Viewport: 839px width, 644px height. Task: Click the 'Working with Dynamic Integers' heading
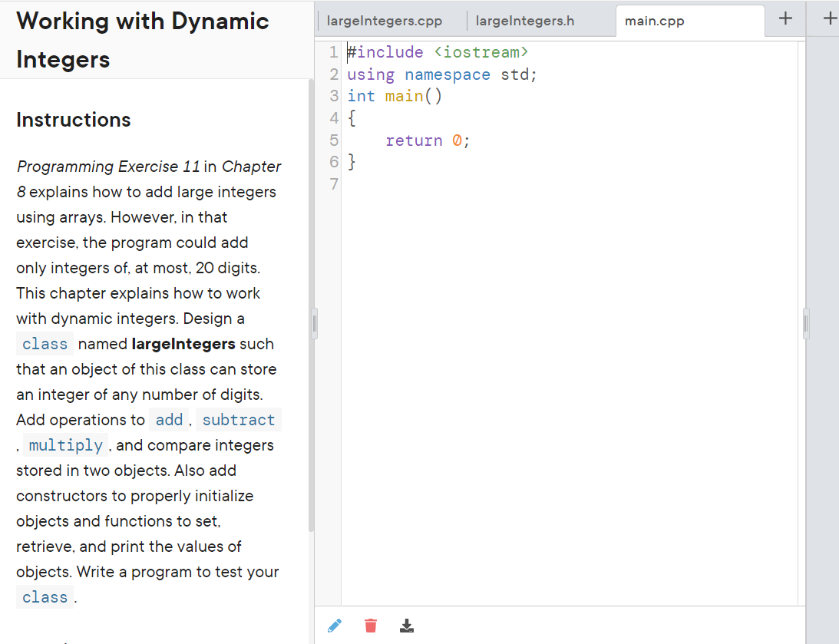click(x=142, y=40)
